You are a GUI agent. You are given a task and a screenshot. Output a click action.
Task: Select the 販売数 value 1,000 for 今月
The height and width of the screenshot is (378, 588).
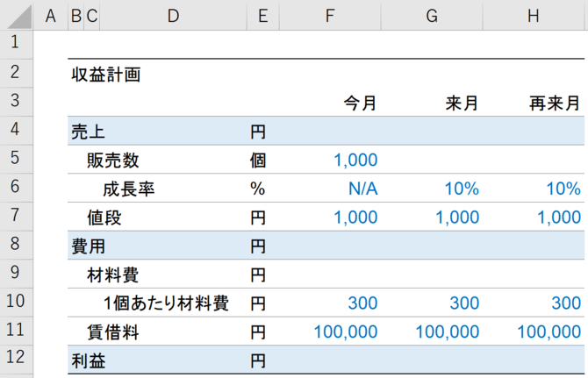(355, 160)
